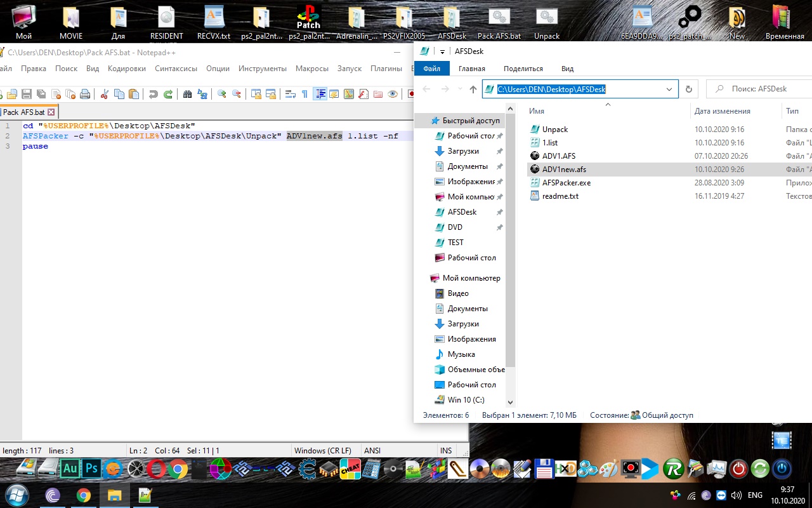Open the Файл tab in Explorer

(x=432, y=69)
